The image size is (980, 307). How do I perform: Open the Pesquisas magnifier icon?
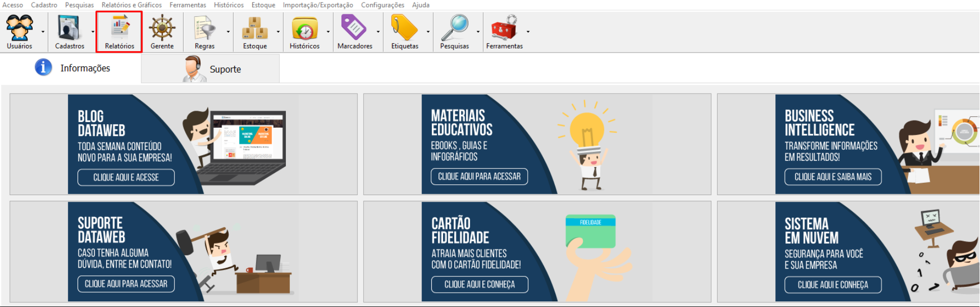(x=454, y=28)
